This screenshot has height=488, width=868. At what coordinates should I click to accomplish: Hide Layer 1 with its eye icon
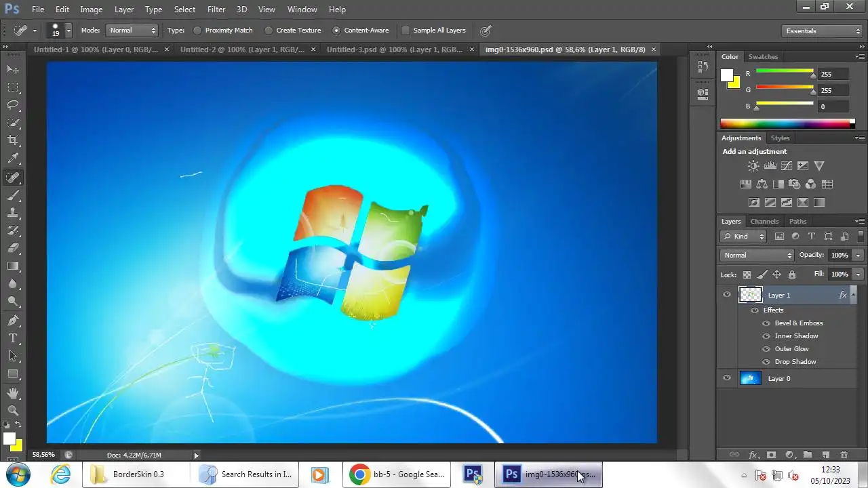point(727,295)
